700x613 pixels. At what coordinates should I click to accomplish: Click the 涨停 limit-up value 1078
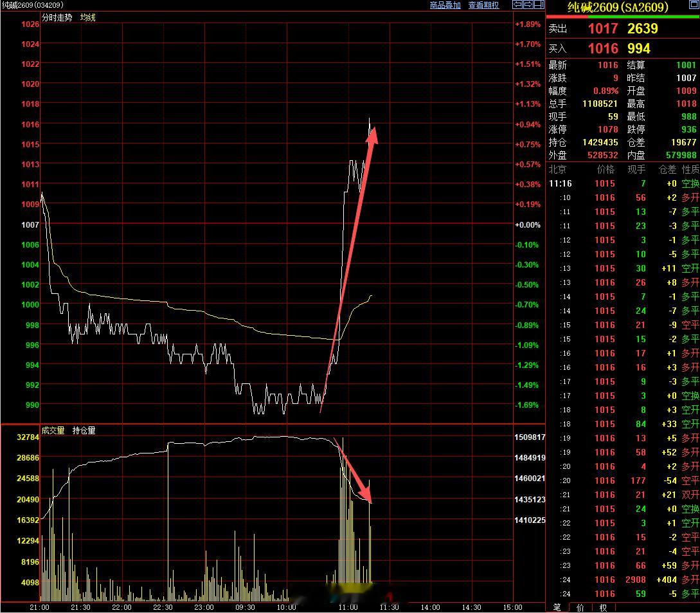(x=608, y=129)
